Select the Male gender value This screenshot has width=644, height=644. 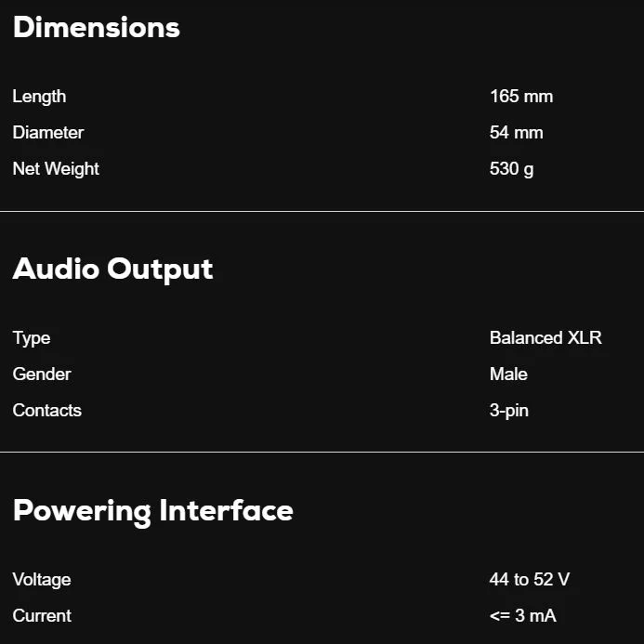[x=508, y=375]
